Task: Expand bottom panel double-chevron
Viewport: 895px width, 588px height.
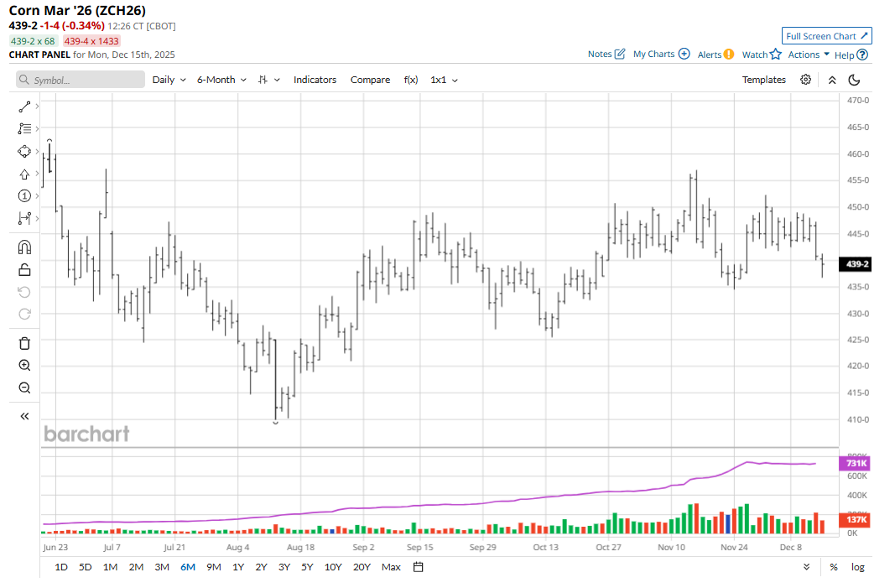Action: click(807, 567)
